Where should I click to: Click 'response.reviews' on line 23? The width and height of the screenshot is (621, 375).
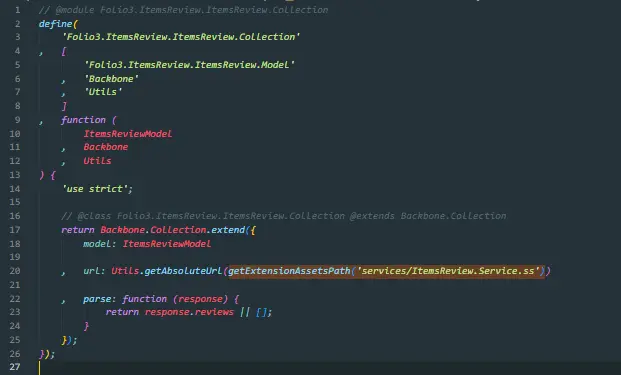coord(189,312)
